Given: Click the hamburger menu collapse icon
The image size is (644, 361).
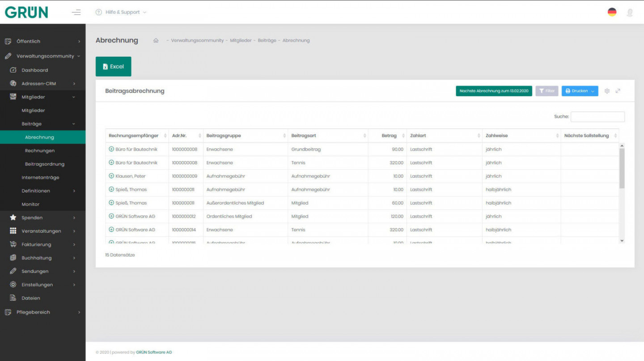Looking at the screenshot, I should coord(76,12).
